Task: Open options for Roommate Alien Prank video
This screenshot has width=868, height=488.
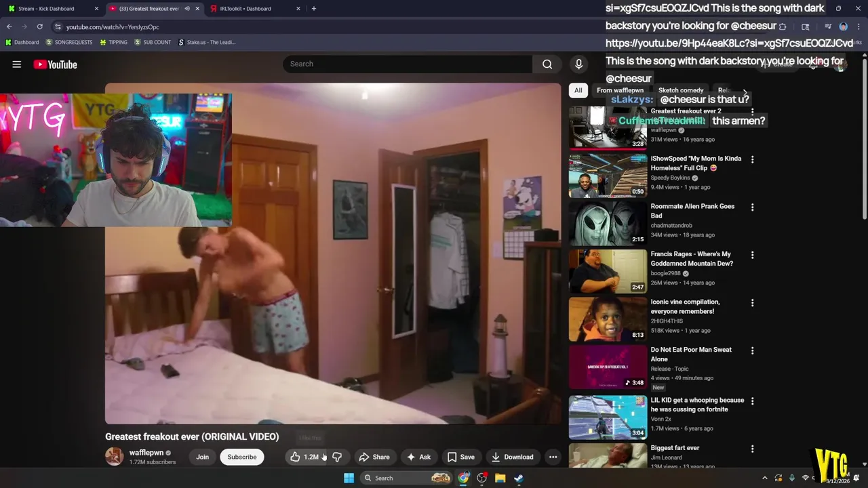Action: tap(752, 207)
